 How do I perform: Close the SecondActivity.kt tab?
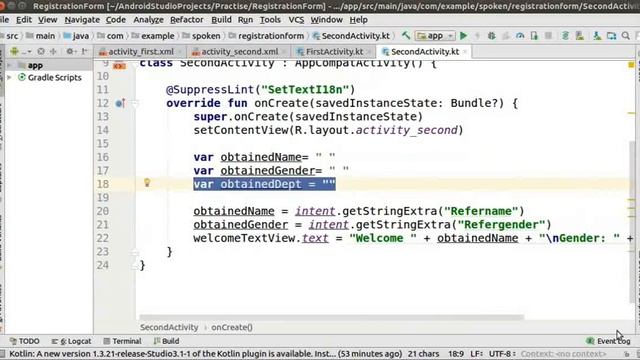pyautogui.click(x=465, y=52)
